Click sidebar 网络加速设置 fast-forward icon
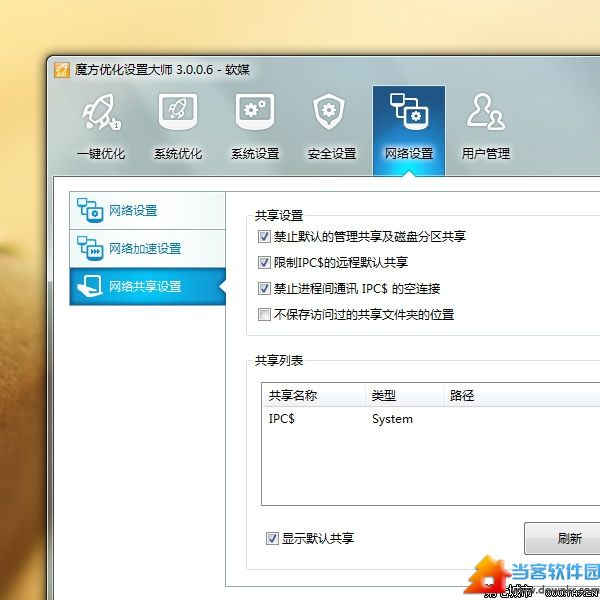The width and height of the screenshot is (600, 600). coord(90,248)
